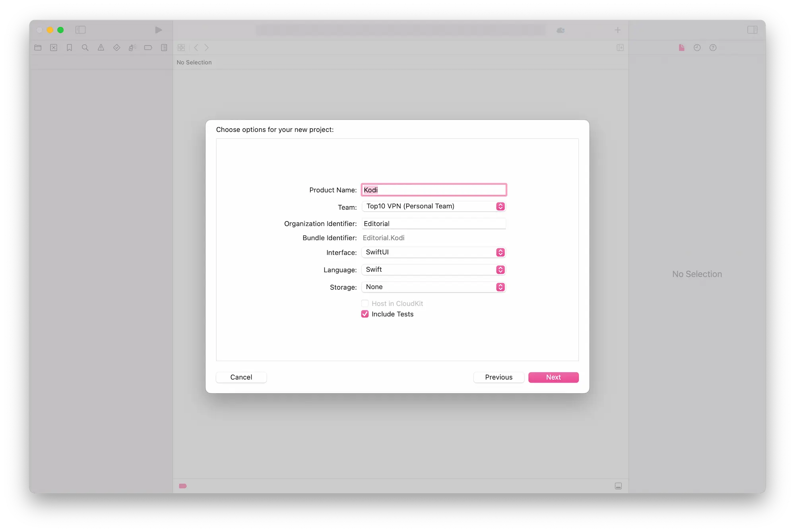
Task: Click the Product Name input field
Action: pyautogui.click(x=434, y=190)
